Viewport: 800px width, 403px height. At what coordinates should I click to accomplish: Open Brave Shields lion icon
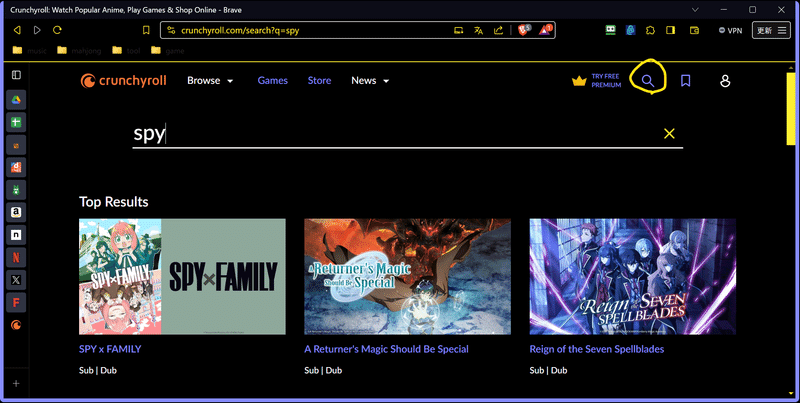click(524, 30)
